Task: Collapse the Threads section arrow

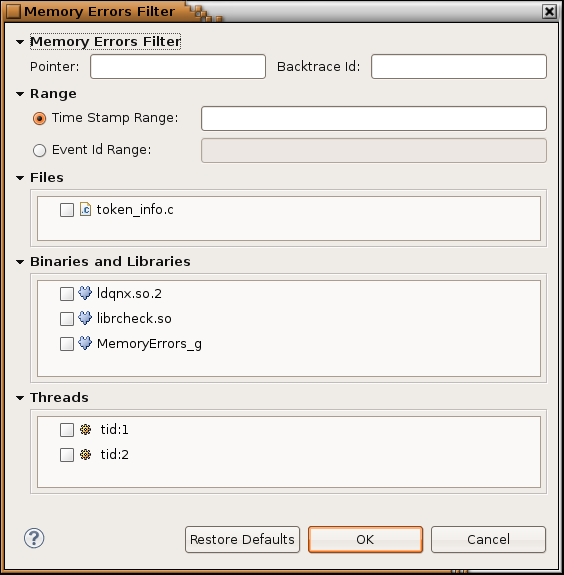Action: coord(20,398)
